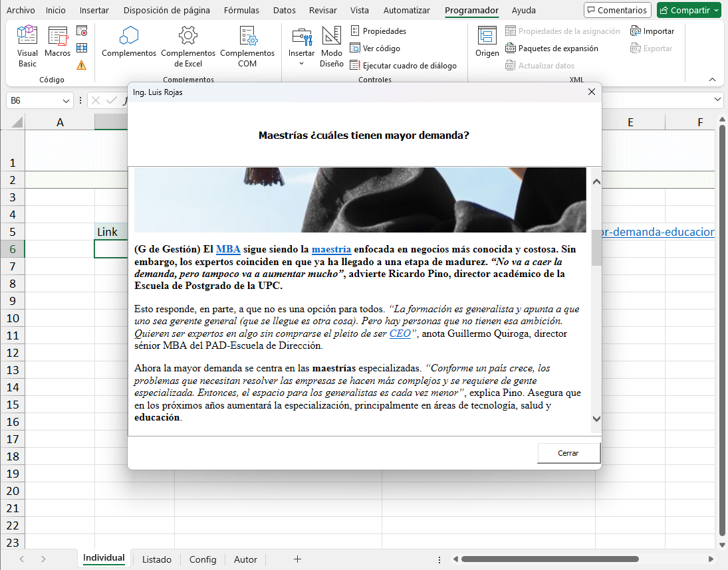Click the worksheet horizontal scrollbar thumb
Viewport: 728px width, 570px height.
550,559
